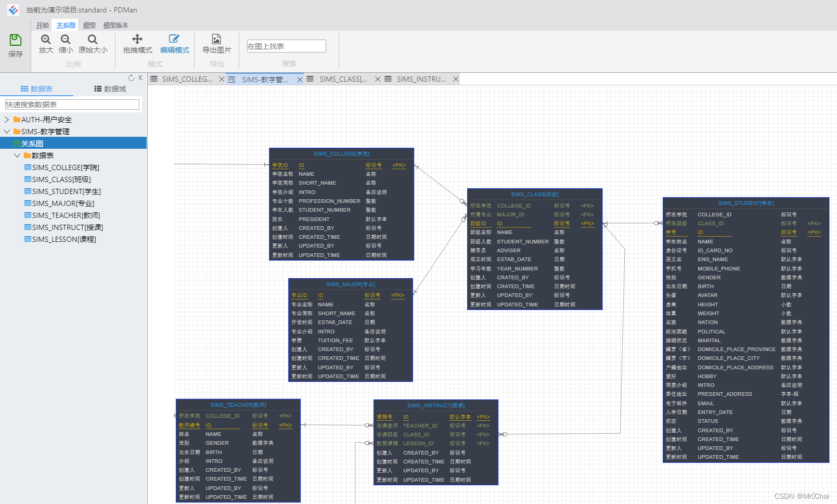Click SIMS_MAJOR[专业] table header in diagram
The width and height of the screenshot is (837, 504).
point(351,285)
